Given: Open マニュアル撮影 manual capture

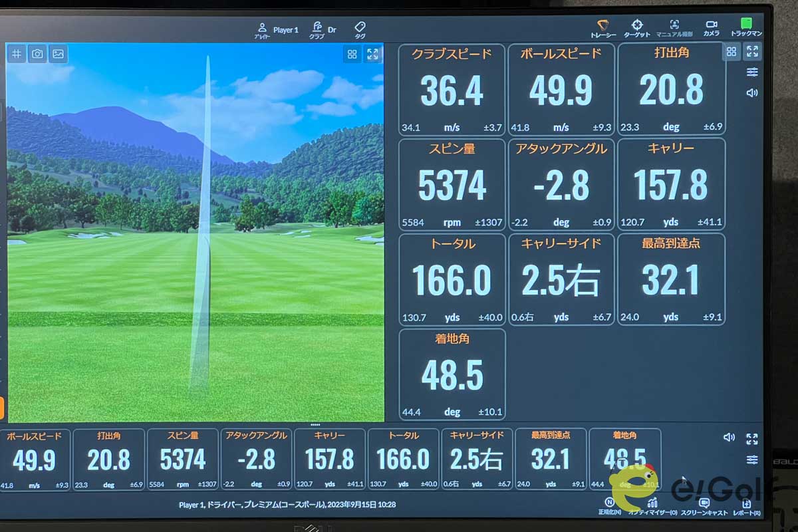Looking at the screenshot, I should tap(674, 28).
